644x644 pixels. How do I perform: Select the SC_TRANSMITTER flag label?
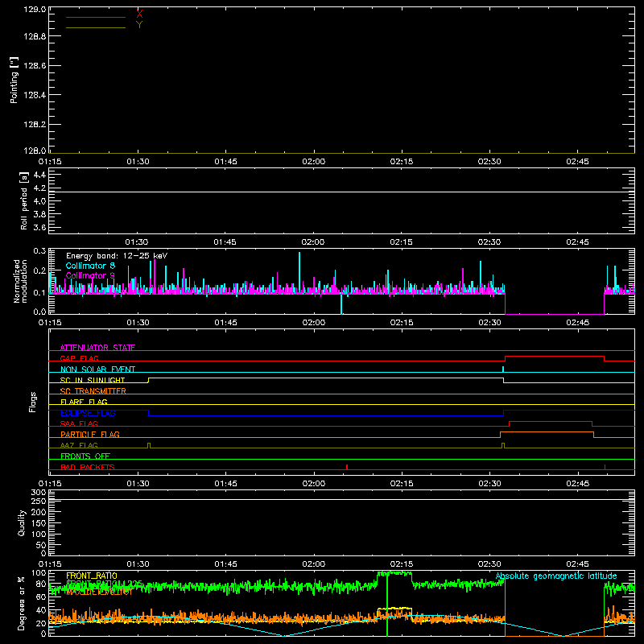(93, 391)
